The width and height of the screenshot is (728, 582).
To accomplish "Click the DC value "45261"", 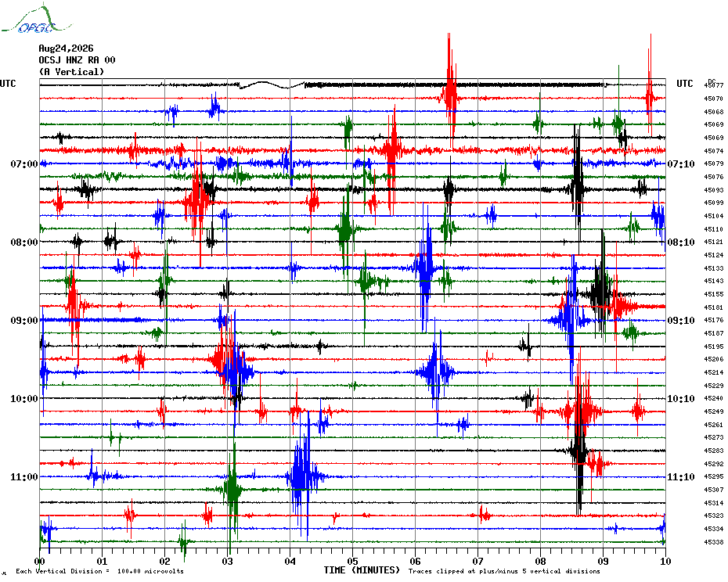I will (714, 425).
